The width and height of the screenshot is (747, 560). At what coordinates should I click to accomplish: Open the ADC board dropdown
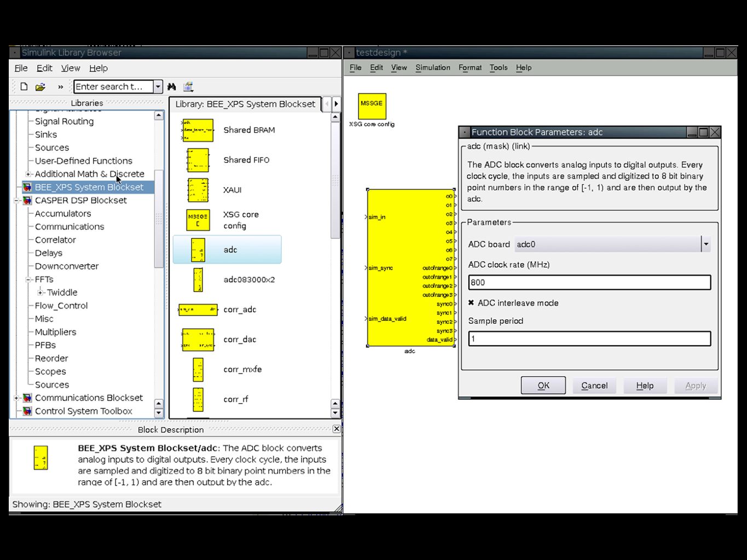point(706,244)
